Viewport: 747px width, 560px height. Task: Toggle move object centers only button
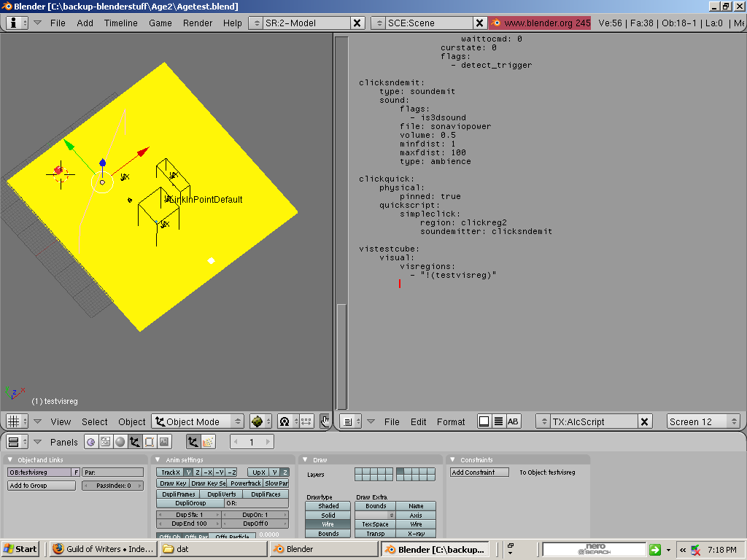point(306,421)
